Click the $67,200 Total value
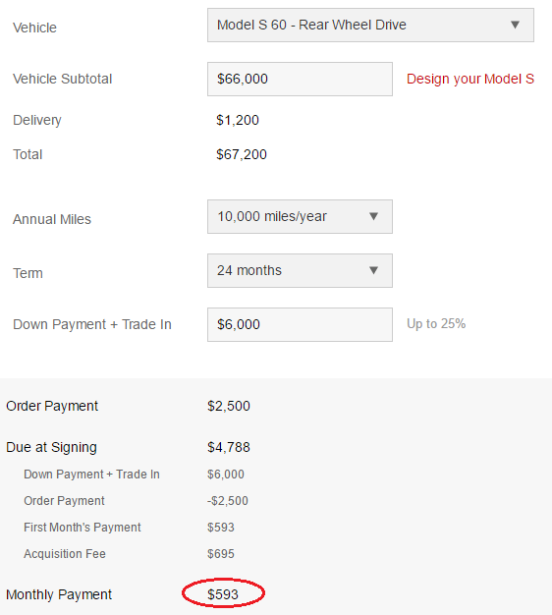This screenshot has width=552, height=615. coord(241,154)
